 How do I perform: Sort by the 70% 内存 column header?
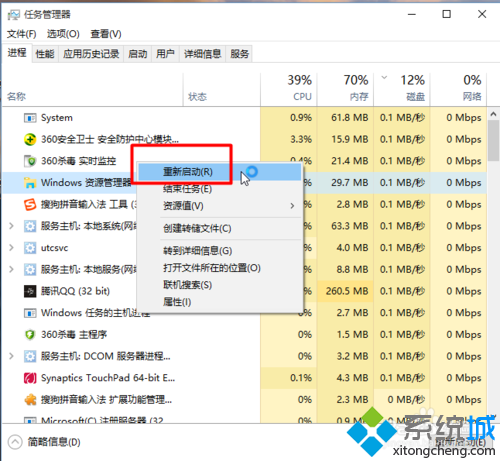click(345, 89)
